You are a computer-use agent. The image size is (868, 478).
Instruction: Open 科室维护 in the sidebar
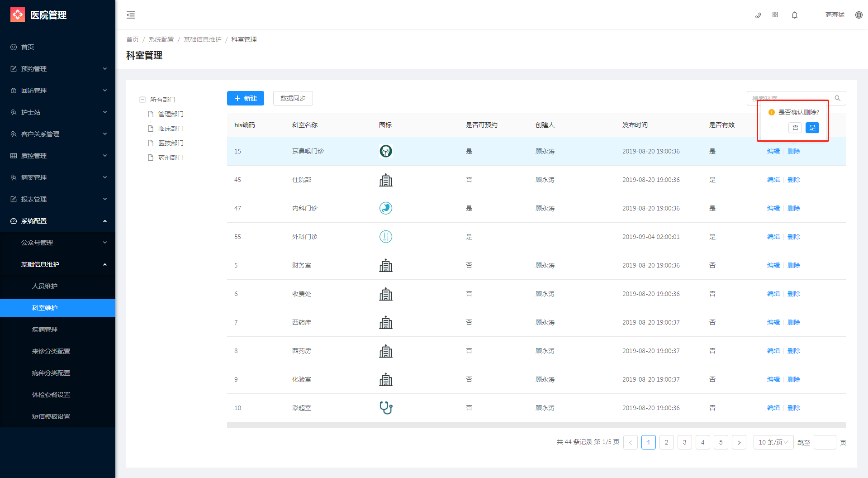57,308
